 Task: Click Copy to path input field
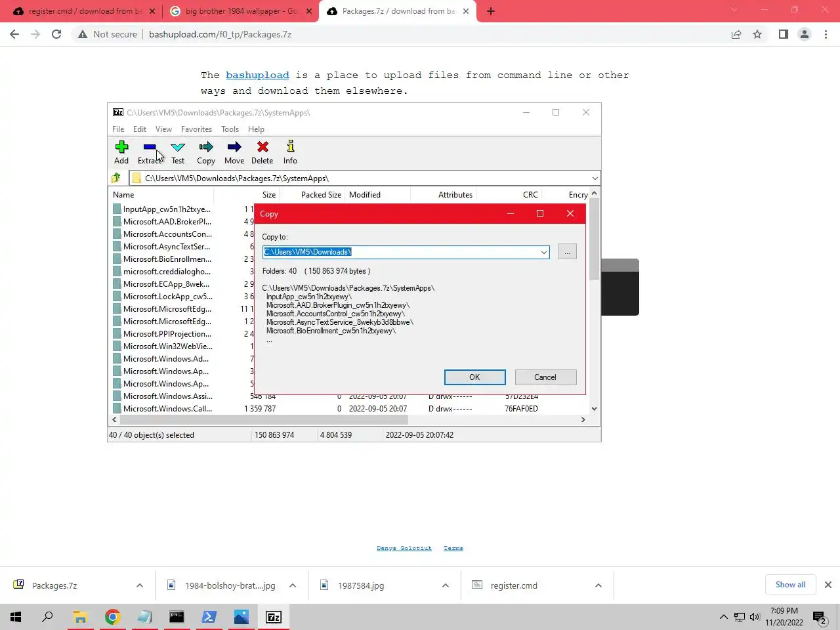[400, 252]
